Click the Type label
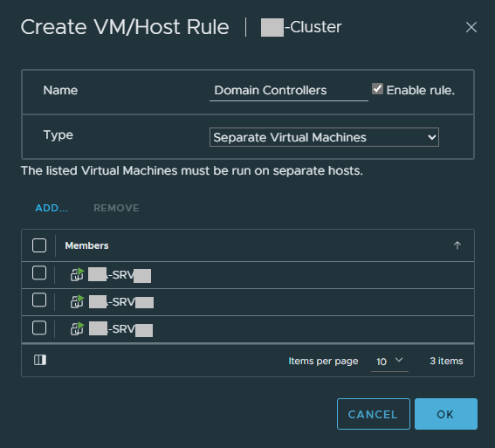 [58, 135]
